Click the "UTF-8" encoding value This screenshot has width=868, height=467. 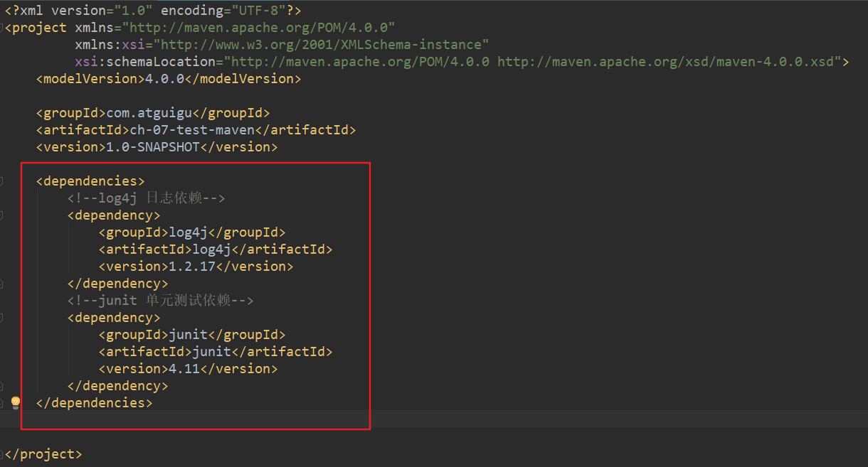pos(258,11)
